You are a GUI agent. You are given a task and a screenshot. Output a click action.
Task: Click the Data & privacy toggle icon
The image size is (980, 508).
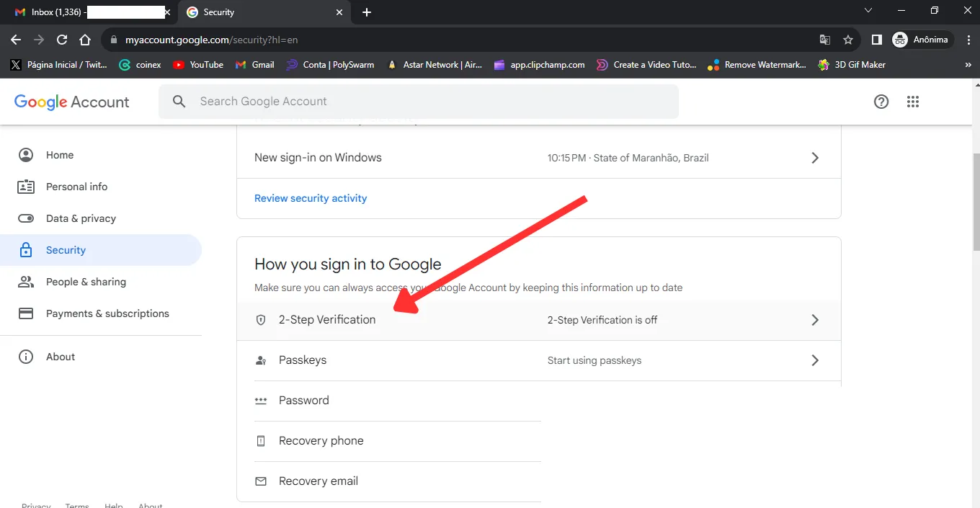click(26, 218)
